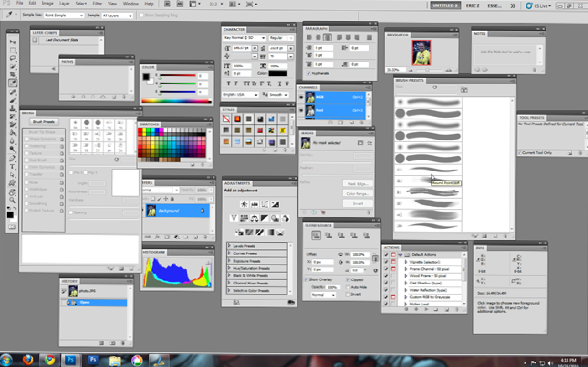588x367 pixels.
Task: Open the Layer menu
Action: [x=64, y=4]
